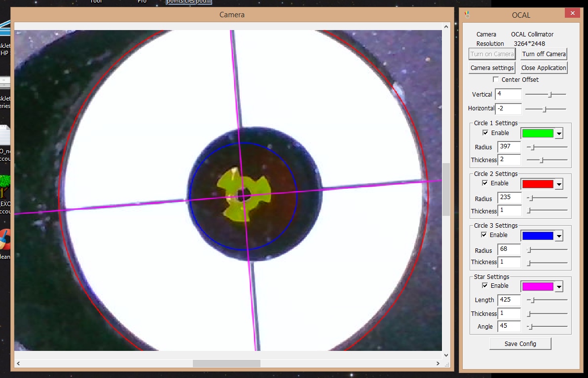Click the Circle 2 Radius slider
The width and height of the screenshot is (588, 378).
coord(547,198)
